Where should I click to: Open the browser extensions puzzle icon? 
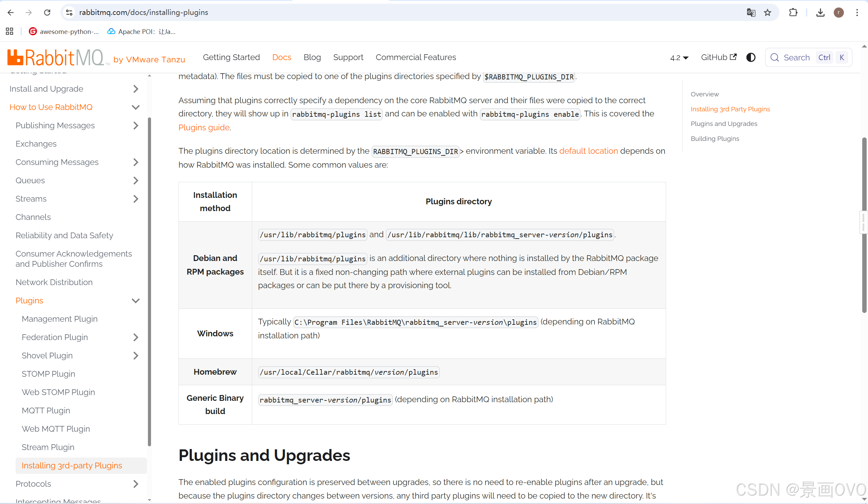tap(793, 13)
